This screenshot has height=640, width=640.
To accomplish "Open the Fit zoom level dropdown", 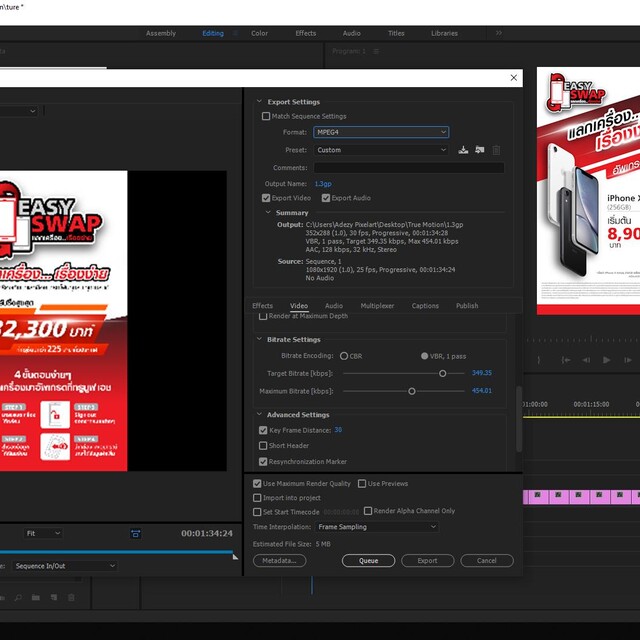I will coord(42,533).
